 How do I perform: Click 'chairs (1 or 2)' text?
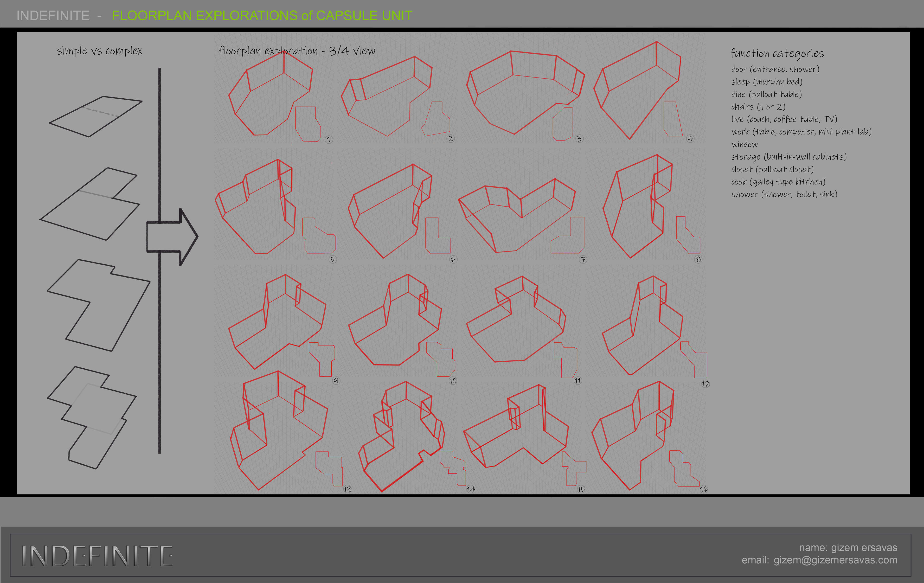tap(758, 107)
